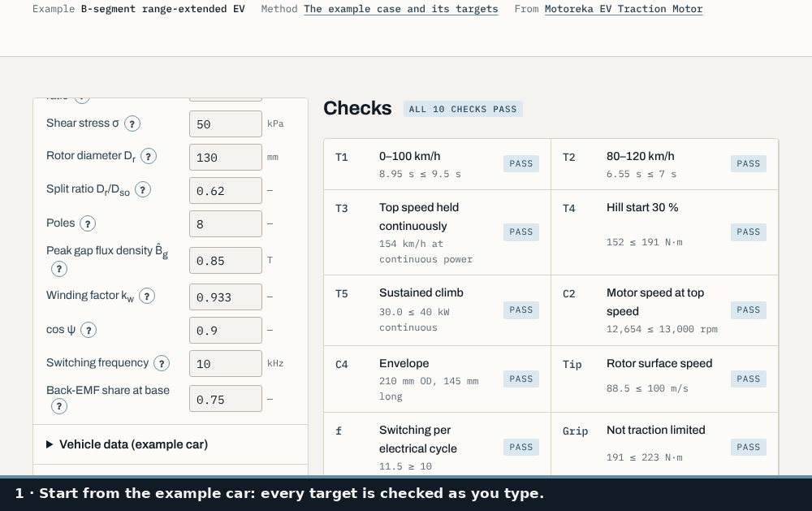
Task: Select Winding factor field with 0.933
Action: click(x=226, y=297)
